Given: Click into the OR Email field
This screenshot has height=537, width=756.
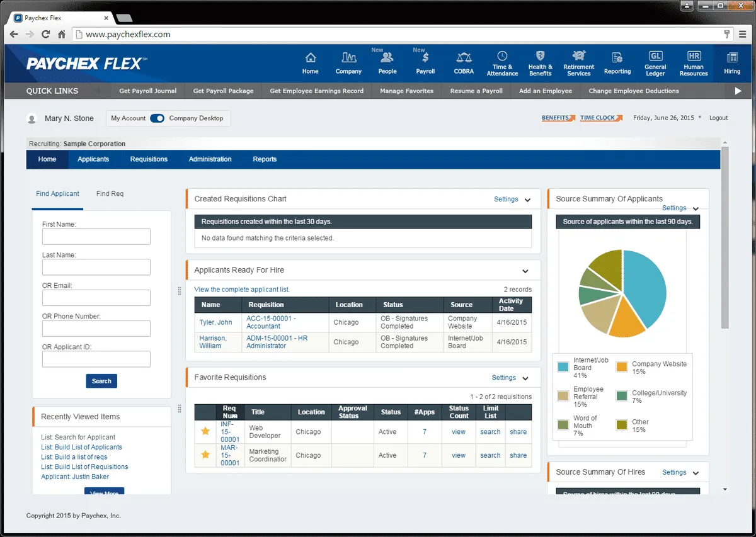Looking at the screenshot, I should click(96, 298).
